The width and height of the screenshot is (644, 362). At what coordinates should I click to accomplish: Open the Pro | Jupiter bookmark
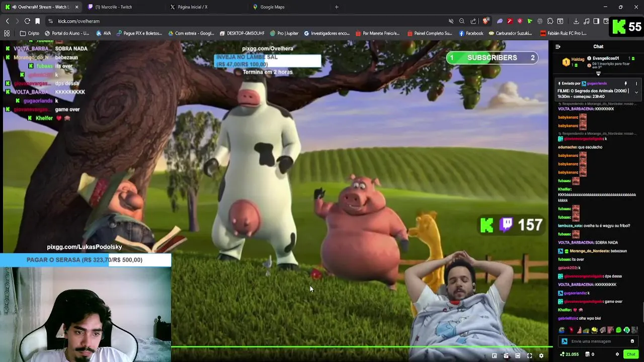pyautogui.click(x=284, y=33)
